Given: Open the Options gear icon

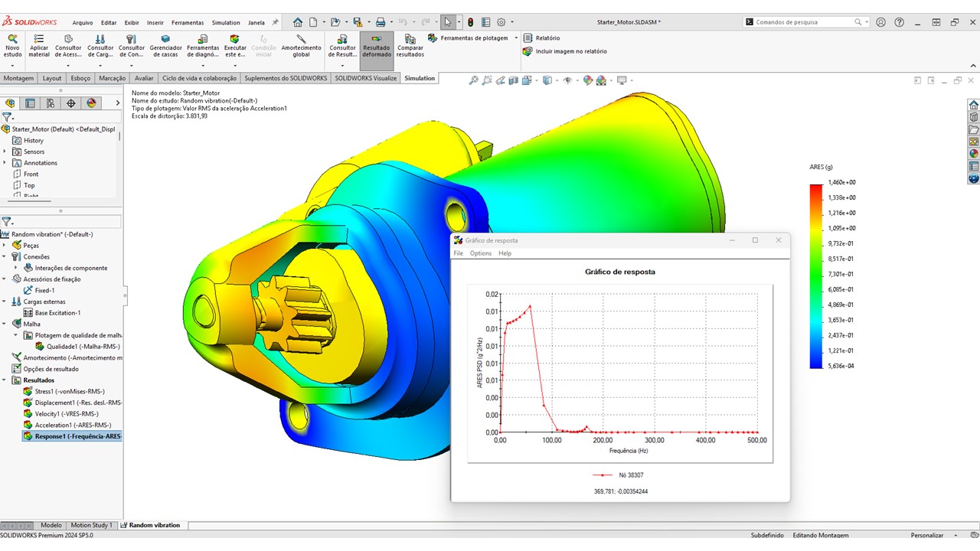Looking at the screenshot, I should [x=501, y=22].
